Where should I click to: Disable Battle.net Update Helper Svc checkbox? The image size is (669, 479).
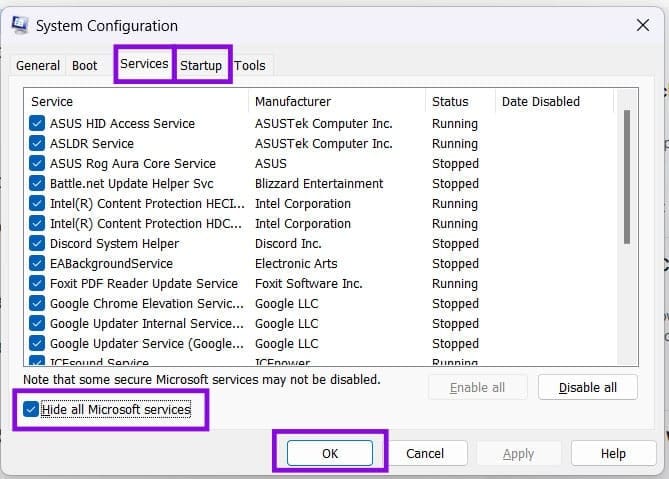pos(37,183)
